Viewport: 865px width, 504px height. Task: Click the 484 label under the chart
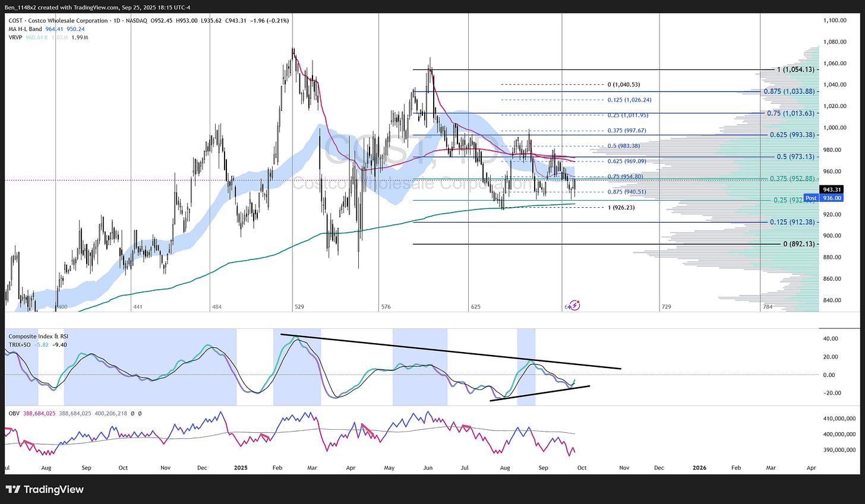point(216,307)
